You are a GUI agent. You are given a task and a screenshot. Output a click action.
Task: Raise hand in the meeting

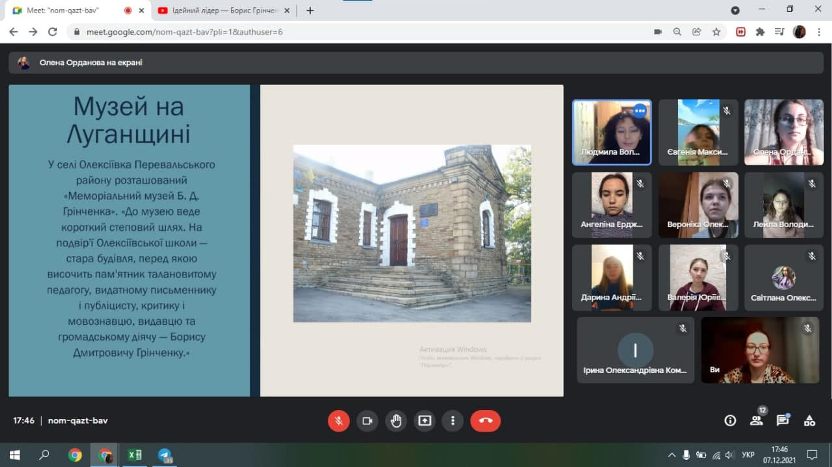tap(396, 420)
